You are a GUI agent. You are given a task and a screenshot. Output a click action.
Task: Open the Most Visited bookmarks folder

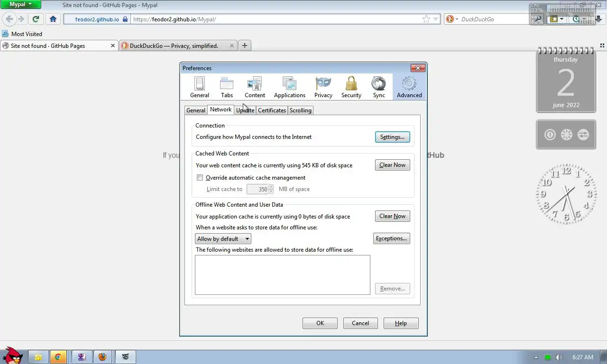22,34
